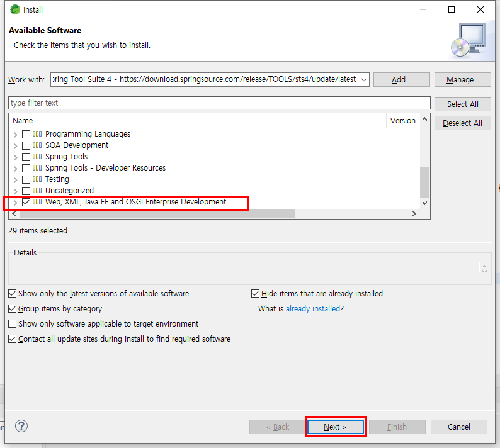The image size is (500, 448).
Task: Select the SOA Development row text
Action: click(77, 145)
